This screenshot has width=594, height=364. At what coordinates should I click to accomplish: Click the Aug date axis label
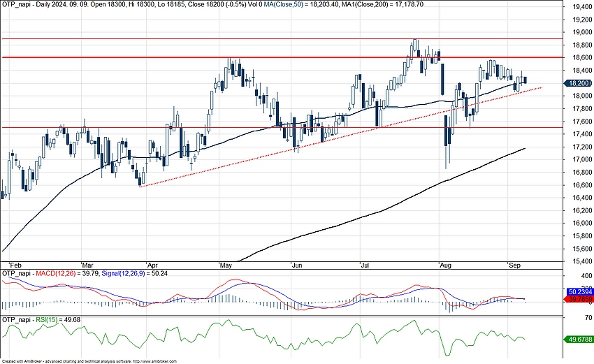[x=446, y=265]
